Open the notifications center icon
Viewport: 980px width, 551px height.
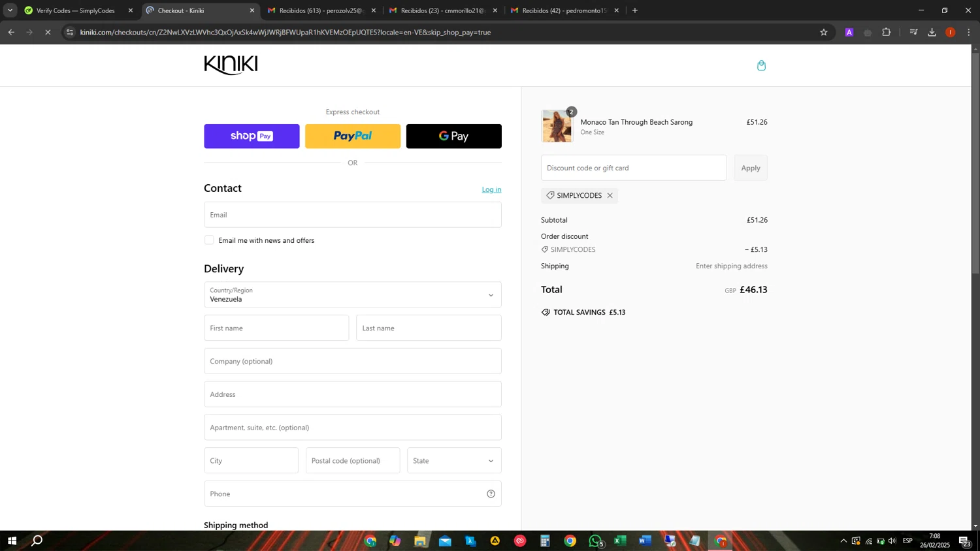pyautogui.click(x=964, y=541)
